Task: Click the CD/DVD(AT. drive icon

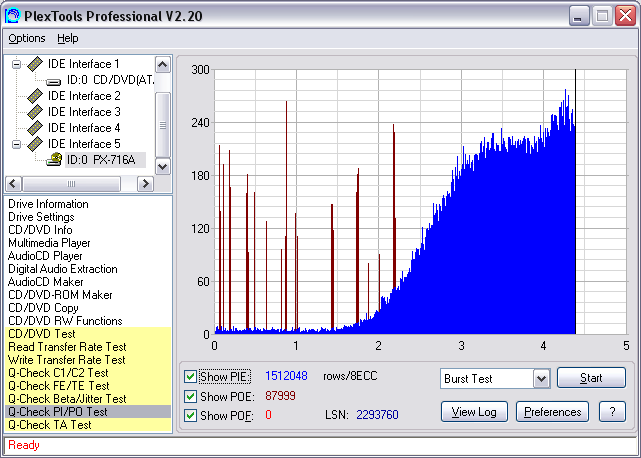Action: pyautogui.click(x=54, y=81)
